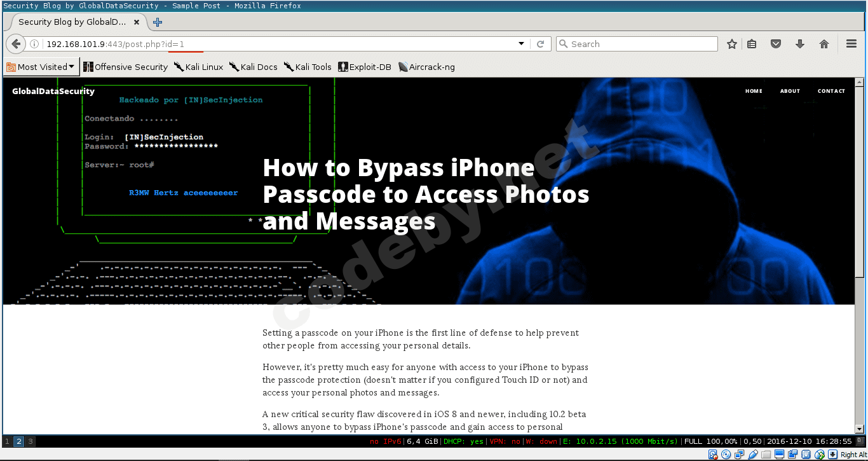Go to the Firefox home page

tap(824, 44)
